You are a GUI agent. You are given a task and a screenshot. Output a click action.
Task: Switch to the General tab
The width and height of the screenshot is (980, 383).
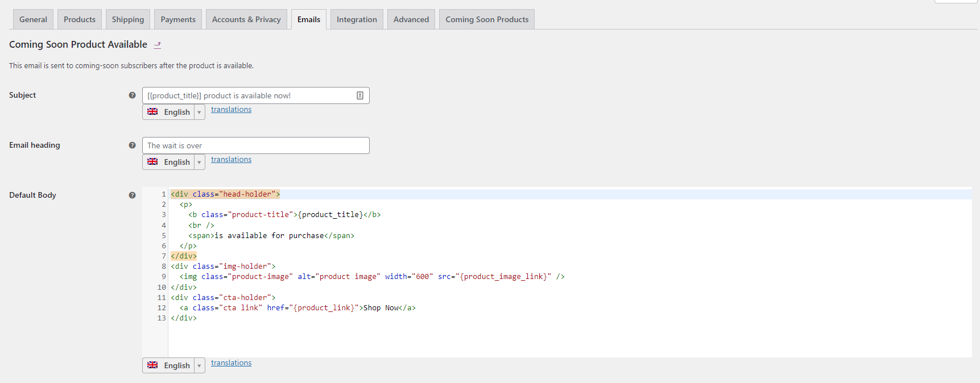(33, 19)
